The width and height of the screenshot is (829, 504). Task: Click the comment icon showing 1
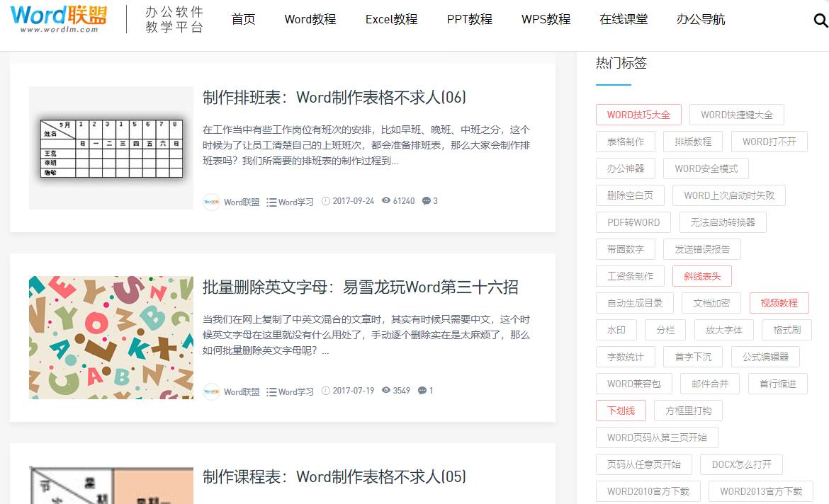tap(422, 390)
